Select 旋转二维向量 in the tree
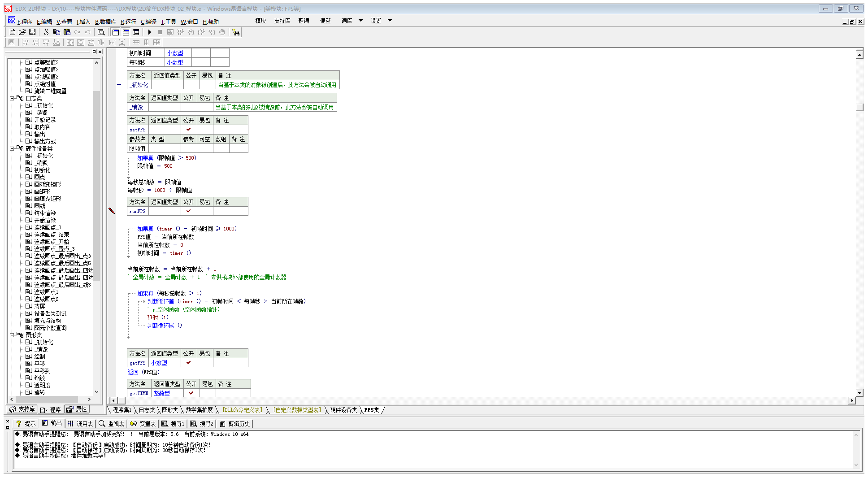The height and width of the screenshot is (478, 868). [50, 91]
